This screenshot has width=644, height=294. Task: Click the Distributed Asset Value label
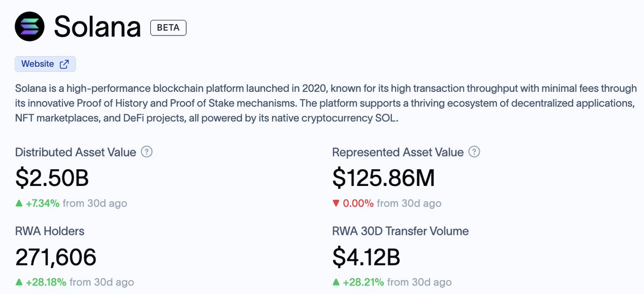pos(76,152)
